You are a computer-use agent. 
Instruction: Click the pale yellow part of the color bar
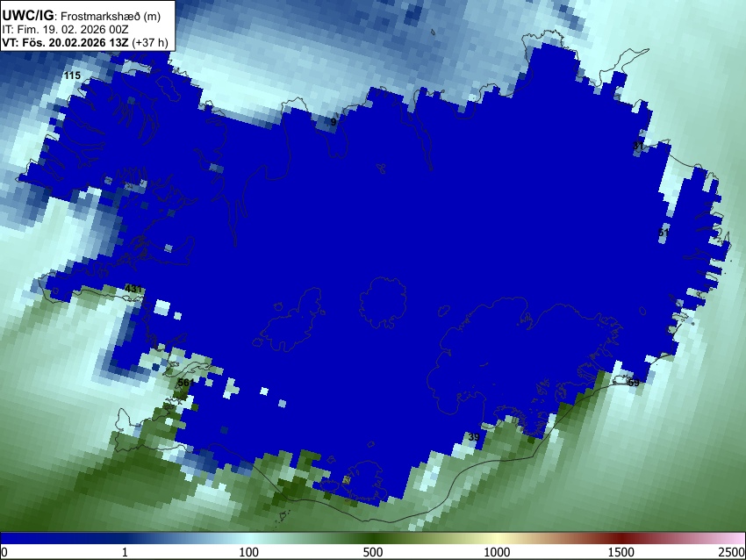(x=497, y=539)
